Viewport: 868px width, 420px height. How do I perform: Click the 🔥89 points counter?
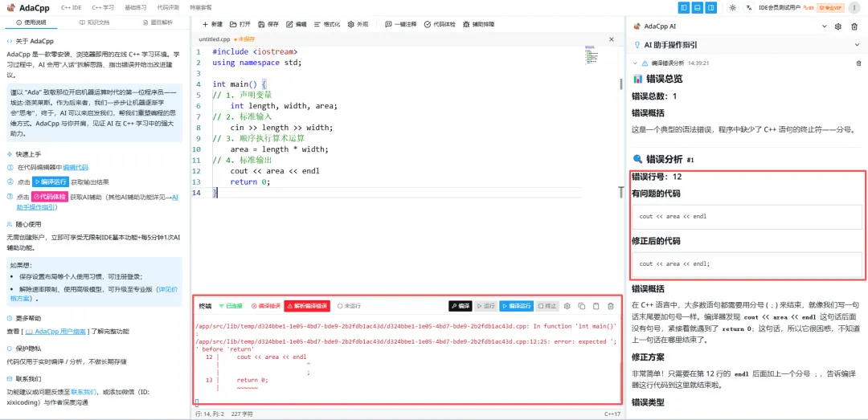pos(809,8)
